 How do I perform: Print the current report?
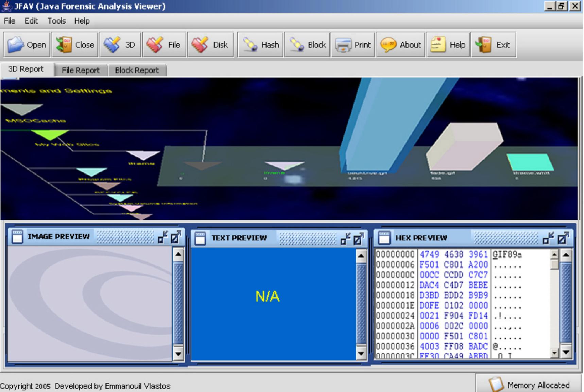coord(353,44)
